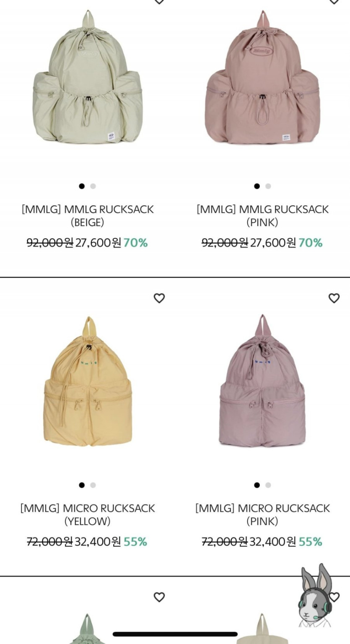This screenshot has width=350, height=644.
Task: Tap heart icon on pink Micro Rucksack
Action: [x=334, y=298]
